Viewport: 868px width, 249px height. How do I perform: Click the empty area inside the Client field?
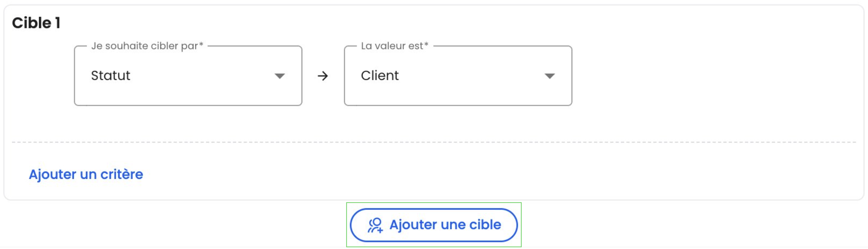click(472, 76)
